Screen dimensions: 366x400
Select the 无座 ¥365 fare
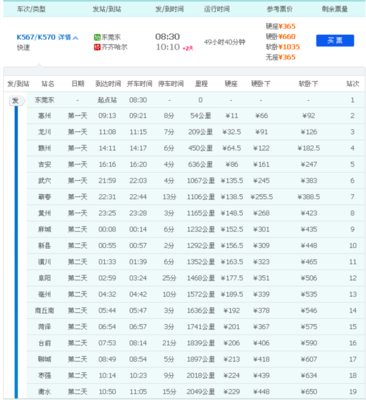[280, 57]
